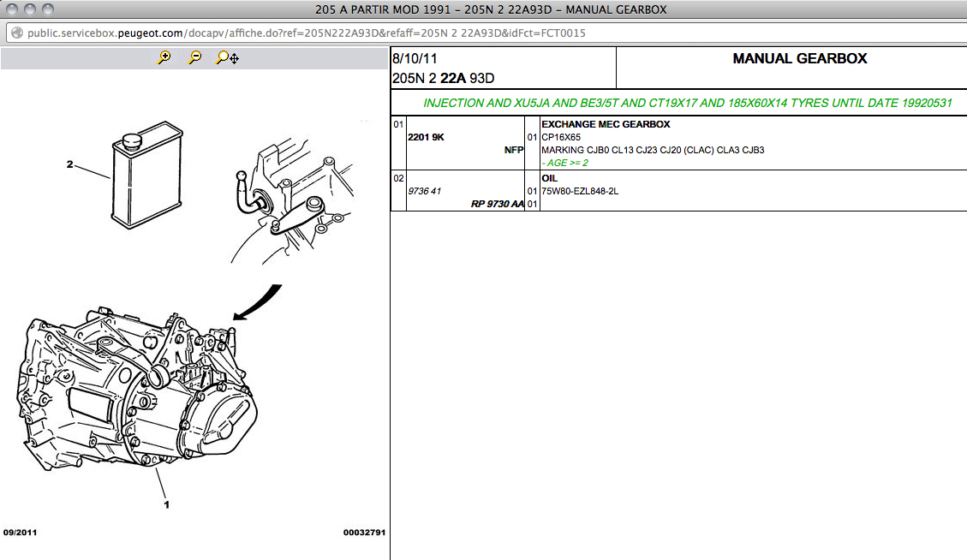Viewport: 967px width, 560px height.
Task: Click the gear linkage detail drawing
Action: click(x=293, y=202)
